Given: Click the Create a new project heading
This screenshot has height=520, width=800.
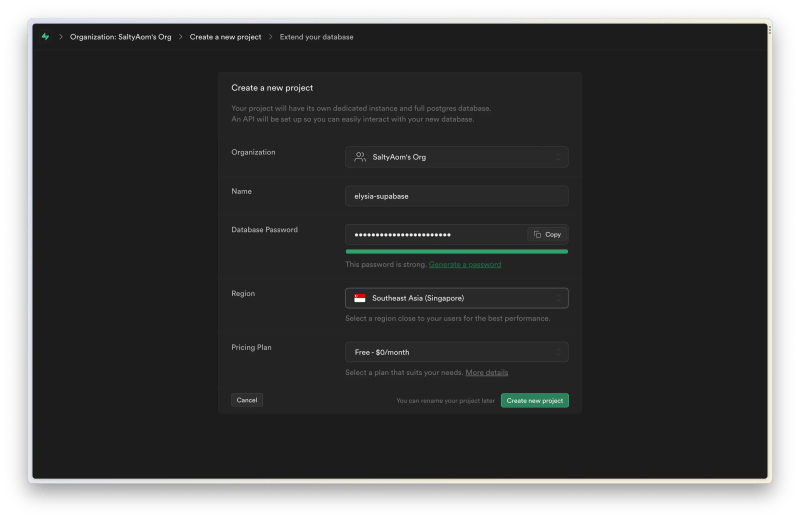Looking at the screenshot, I should 272,88.
